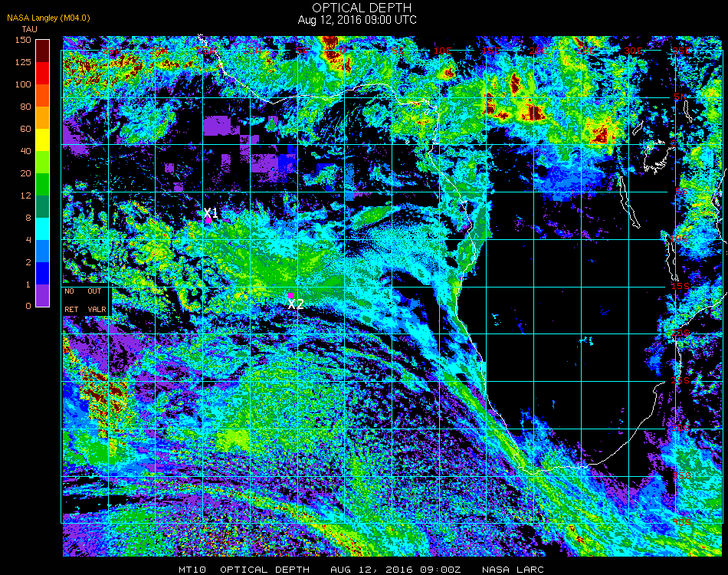
Task: Click the 8 value on colorbar scale
Action: tap(28, 218)
